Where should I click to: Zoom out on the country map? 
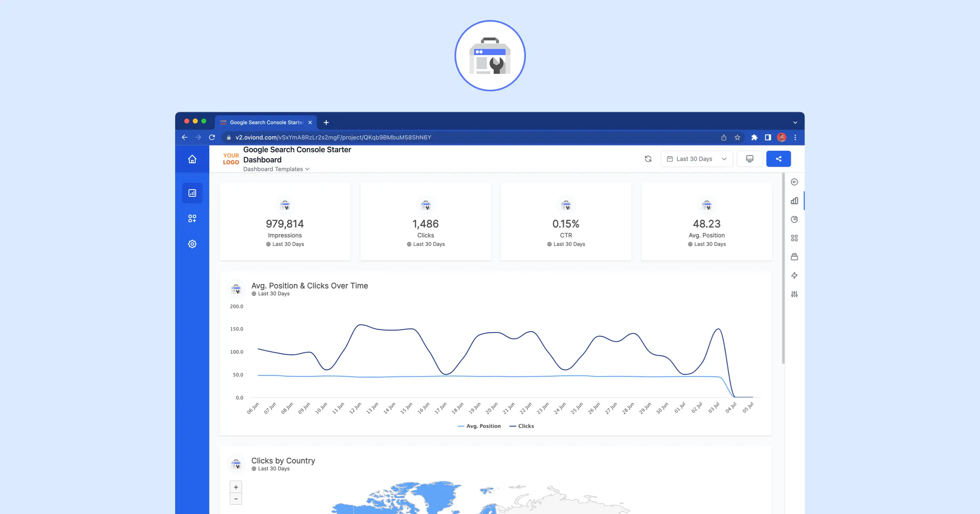236,499
